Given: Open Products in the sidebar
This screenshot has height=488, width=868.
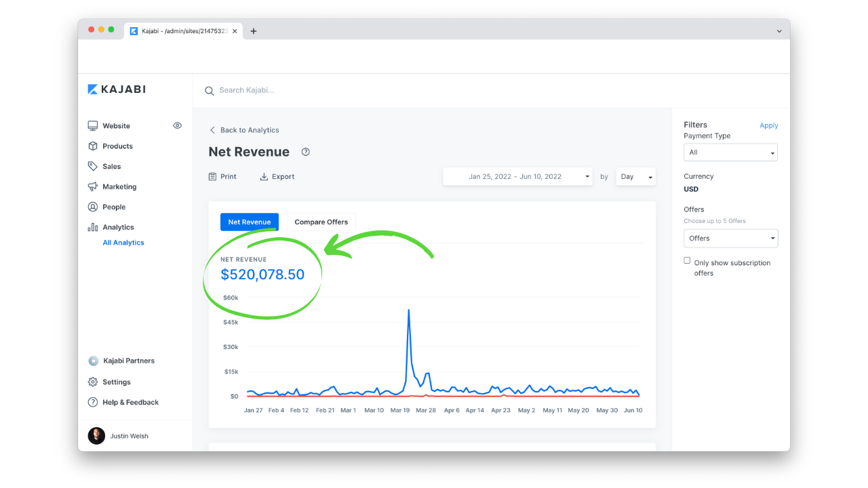Looking at the screenshot, I should pos(117,146).
